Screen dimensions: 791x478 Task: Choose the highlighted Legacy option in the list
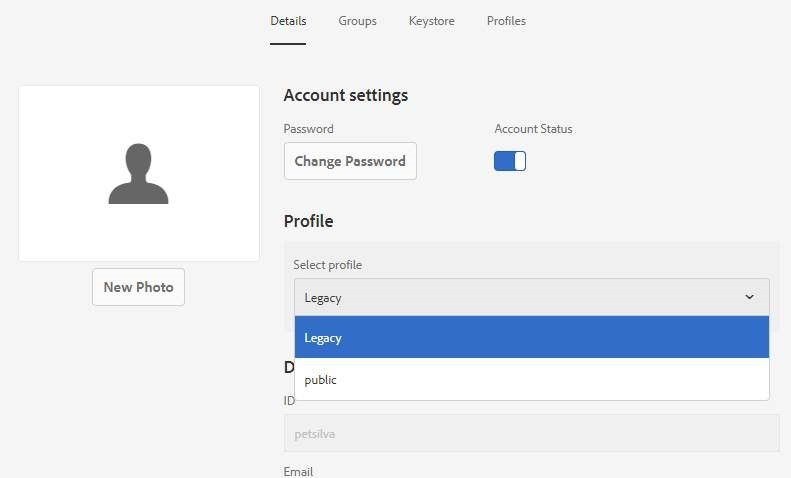click(531, 338)
